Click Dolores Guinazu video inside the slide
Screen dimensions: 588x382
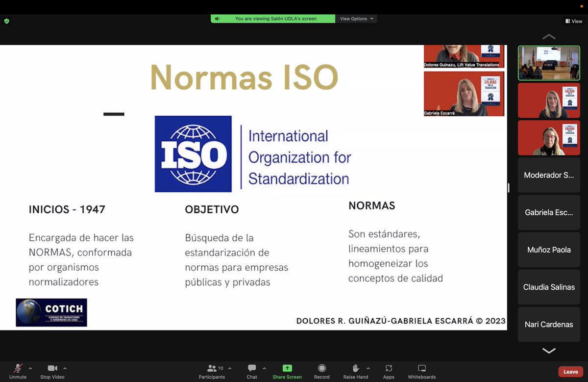tap(464, 56)
